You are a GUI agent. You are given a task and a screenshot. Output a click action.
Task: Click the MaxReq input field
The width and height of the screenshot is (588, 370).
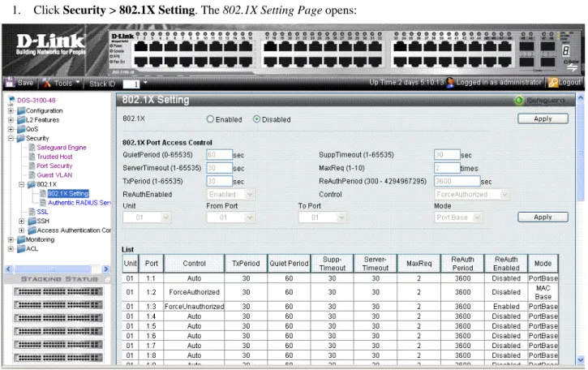coord(447,168)
